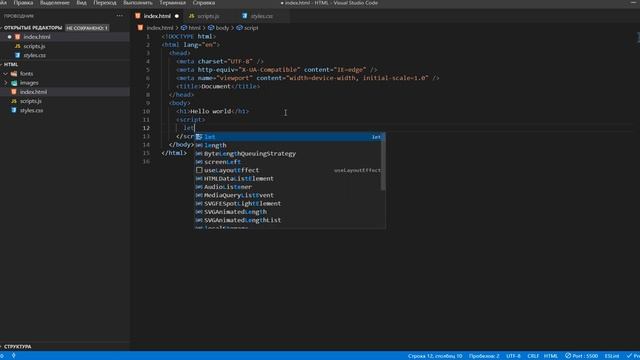Choose 'screenLeft' suggestion
The height and width of the screenshot is (360, 640).
click(289, 162)
